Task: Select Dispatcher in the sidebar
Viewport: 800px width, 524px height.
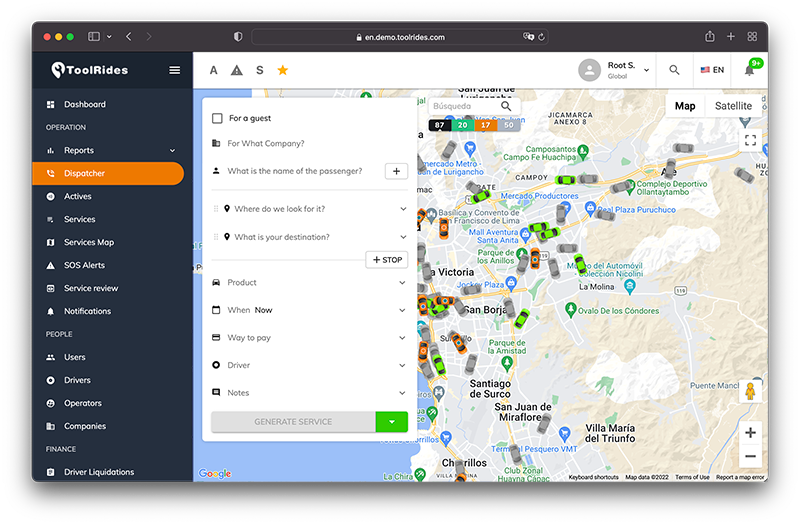Action: click(108, 173)
